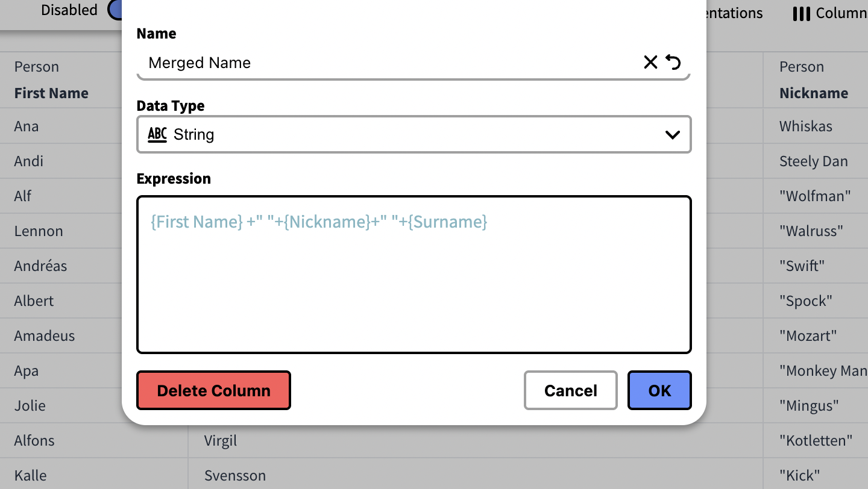Click the Columns bars icon

click(801, 13)
